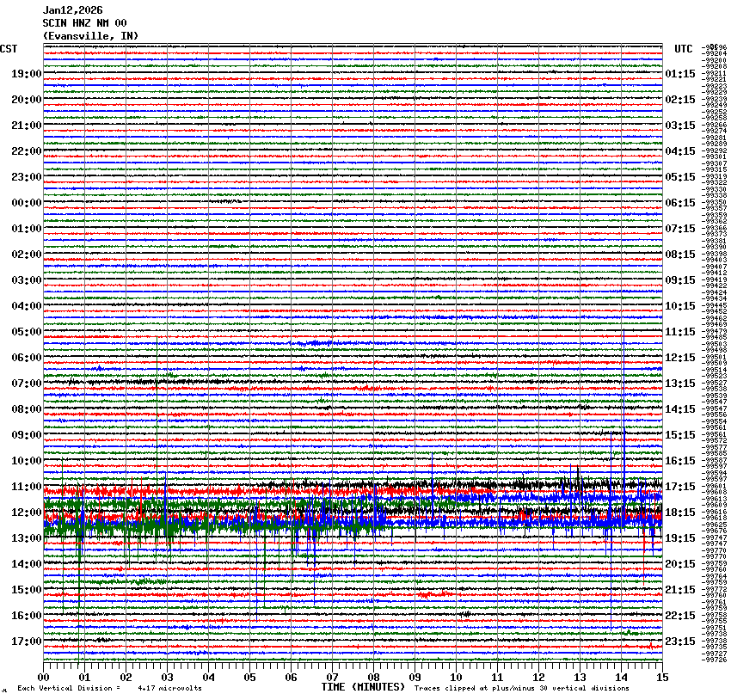Click the 18:15 UTC row label
The height and width of the screenshot is (700, 731).
[680, 513]
